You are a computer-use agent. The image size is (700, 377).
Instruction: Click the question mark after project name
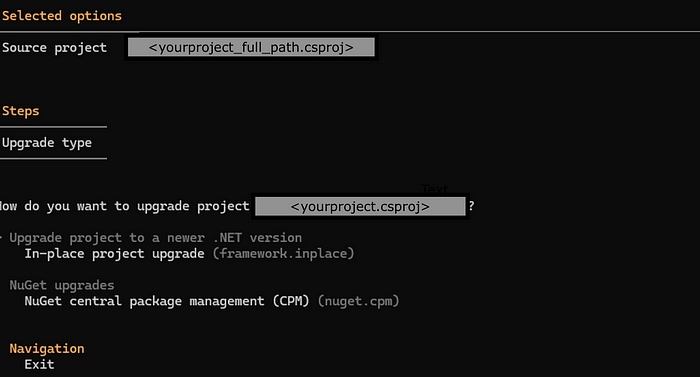pos(471,206)
